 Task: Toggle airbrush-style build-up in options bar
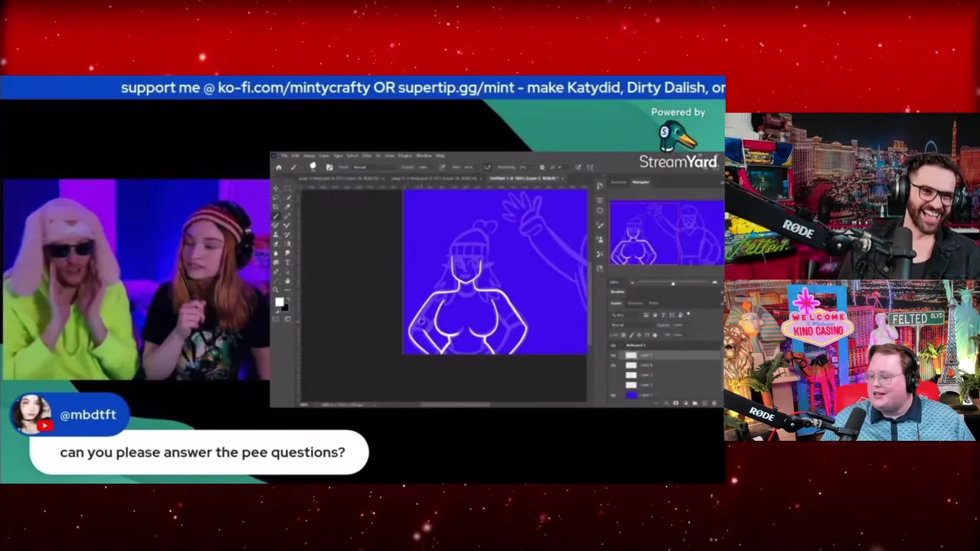[487, 168]
